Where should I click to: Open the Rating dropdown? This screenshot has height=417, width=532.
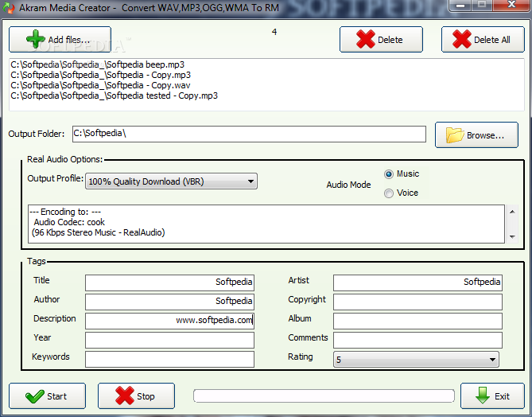coord(416,360)
